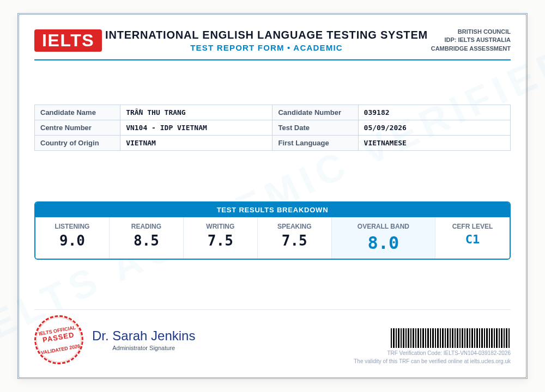
Task: Click the Country of Origin label
Action: pos(70,143)
